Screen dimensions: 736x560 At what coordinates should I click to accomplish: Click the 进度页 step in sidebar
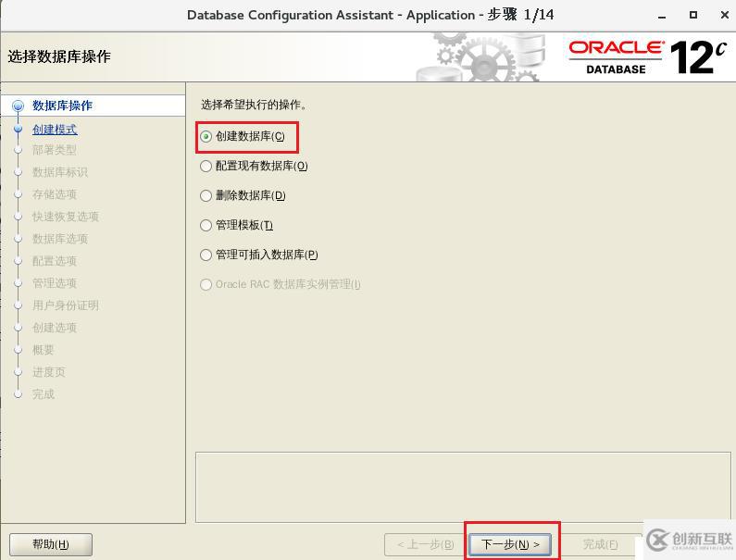point(48,372)
